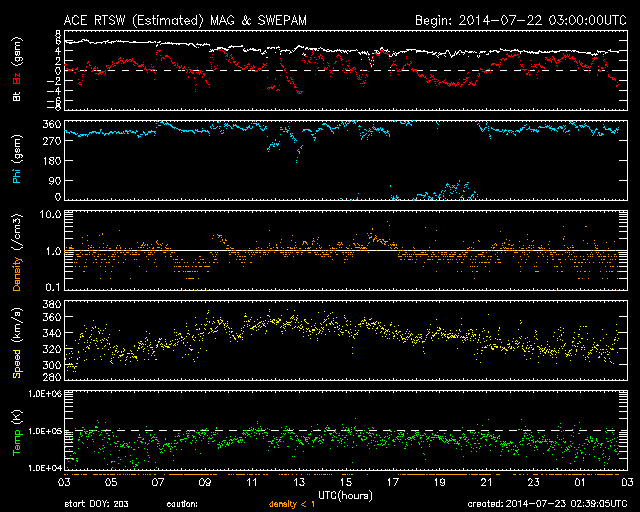640x512 pixels.
Task: Click the 10.0 tick on Density axis
Action: [x=52, y=214]
